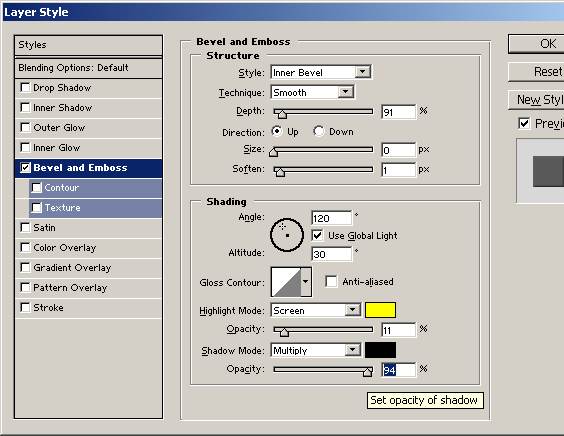Open the Technique dropdown showing Smooth
This screenshot has width=564, height=436.
point(312,92)
